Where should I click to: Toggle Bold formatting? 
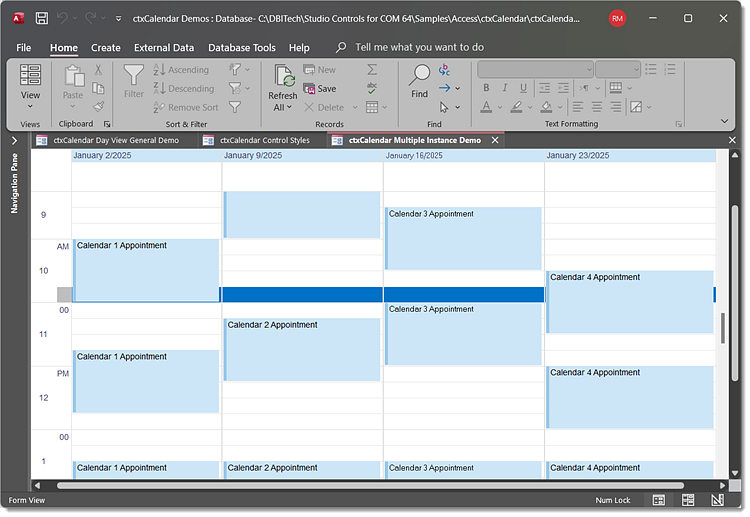tap(486, 88)
